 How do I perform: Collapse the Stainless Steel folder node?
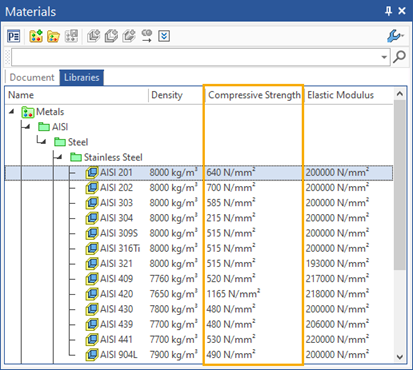[x=59, y=157]
